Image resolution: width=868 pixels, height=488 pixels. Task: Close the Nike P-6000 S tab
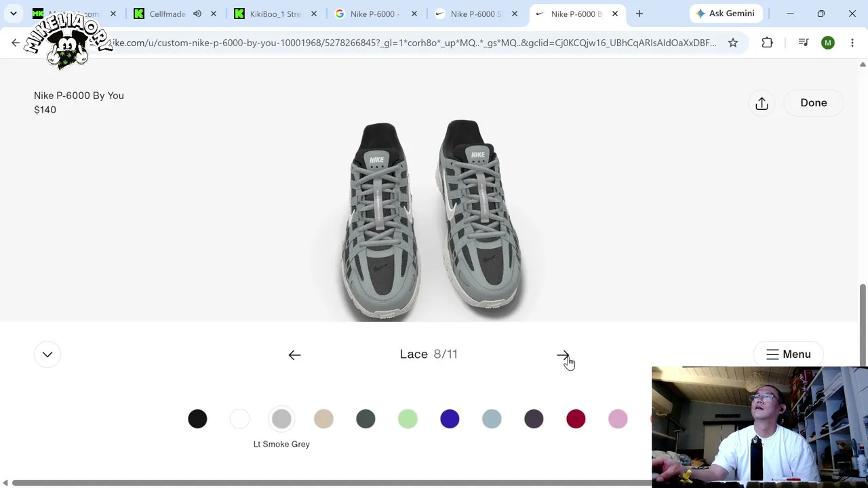pyautogui.click(x=515, y=14)
